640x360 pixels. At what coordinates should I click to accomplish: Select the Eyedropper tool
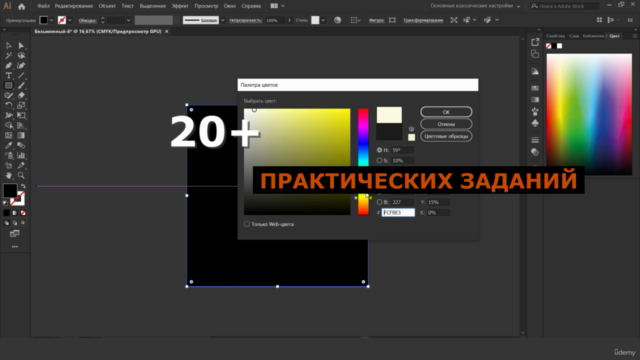[x=9, y=145]
